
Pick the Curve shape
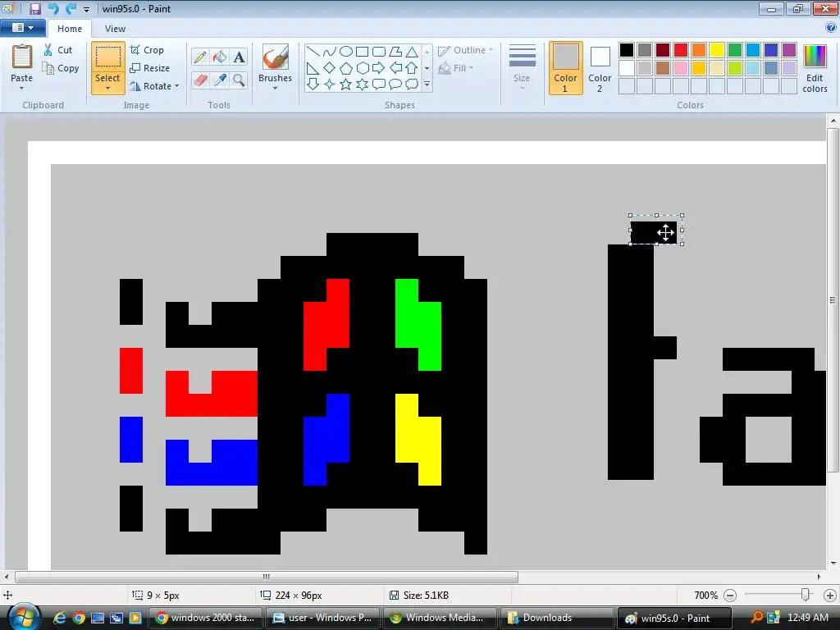point(330,52)
